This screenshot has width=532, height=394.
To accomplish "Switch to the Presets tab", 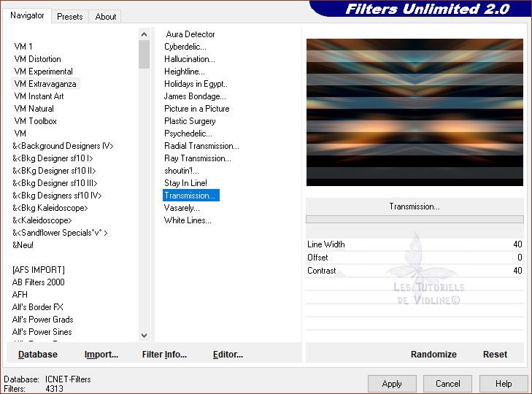I will coord(70,16).
